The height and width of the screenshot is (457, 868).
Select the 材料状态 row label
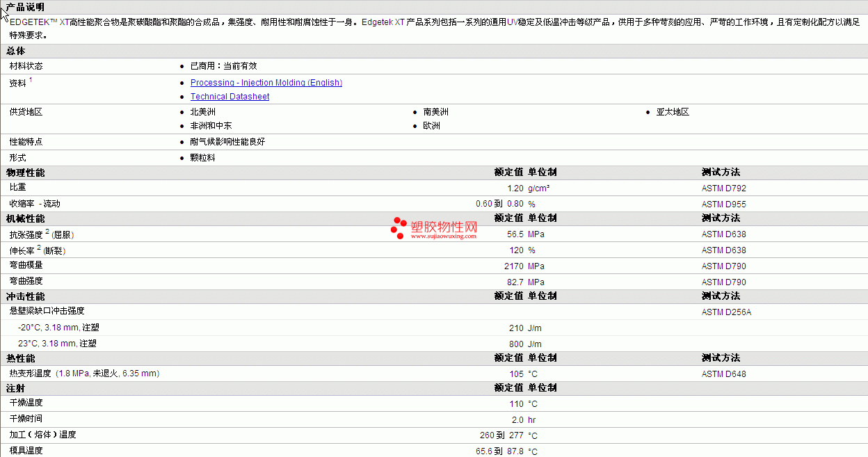(x=26, y=66)
